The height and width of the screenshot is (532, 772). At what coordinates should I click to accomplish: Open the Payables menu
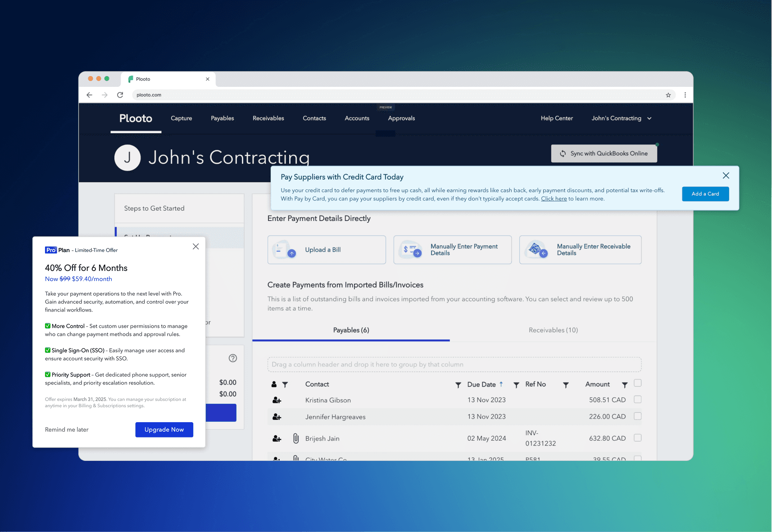pos(223,118)
